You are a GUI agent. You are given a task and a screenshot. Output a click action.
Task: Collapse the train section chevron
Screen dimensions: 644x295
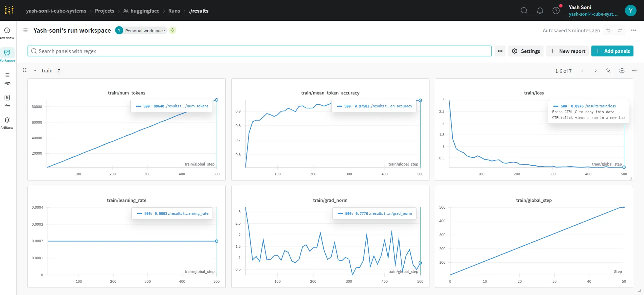[35, 71]
